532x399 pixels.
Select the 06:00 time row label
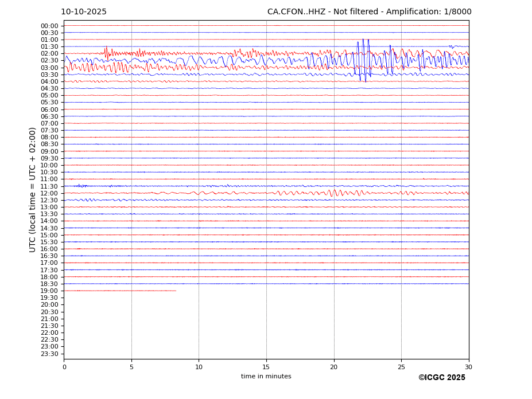pyautogui.click(x=49, y=109)
